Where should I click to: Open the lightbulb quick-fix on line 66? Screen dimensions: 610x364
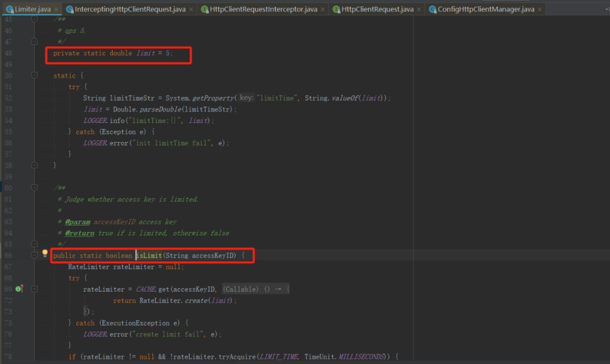45,253
